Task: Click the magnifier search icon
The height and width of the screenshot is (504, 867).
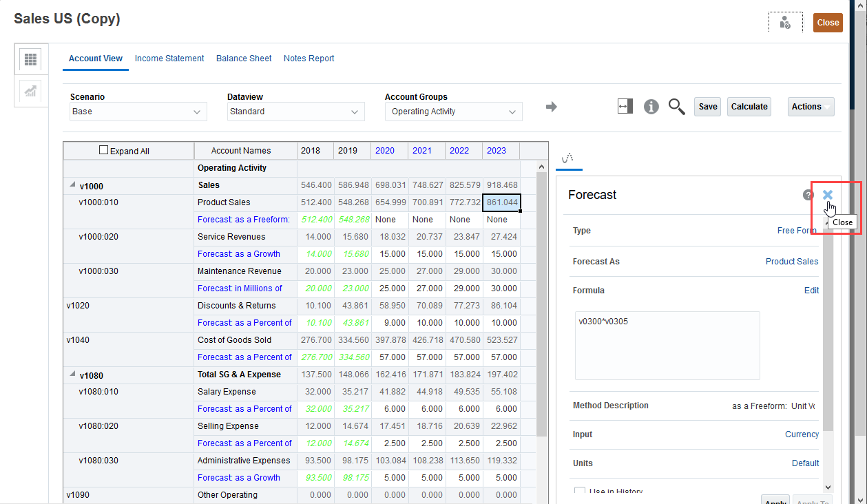Action: pos(677,106)
